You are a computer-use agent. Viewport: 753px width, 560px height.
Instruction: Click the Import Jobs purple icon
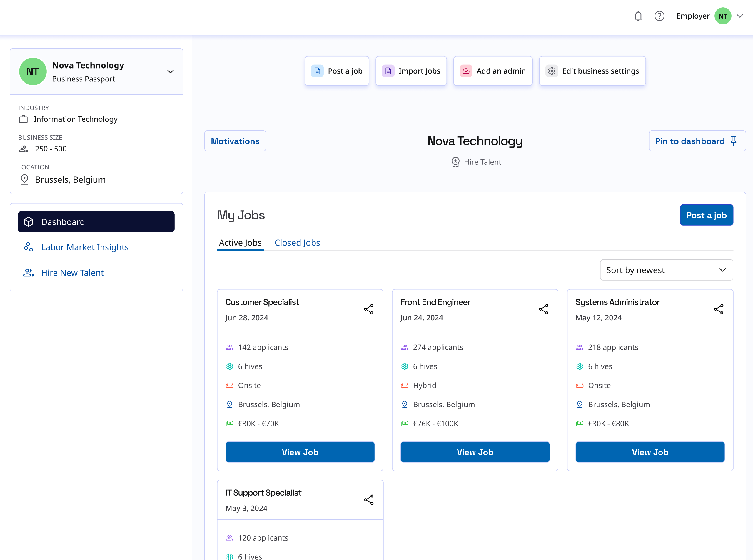[x=388, y=71]
